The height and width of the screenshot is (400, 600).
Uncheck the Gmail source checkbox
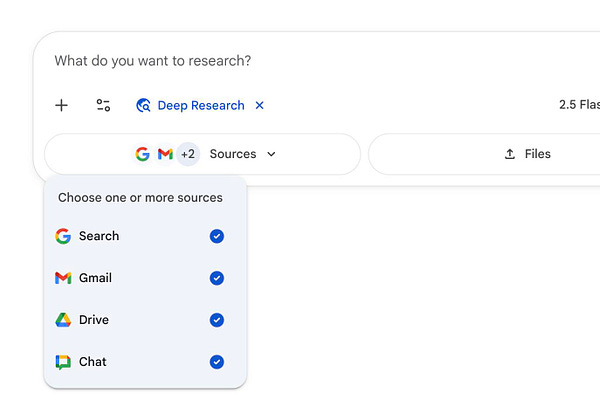(217, 278)
